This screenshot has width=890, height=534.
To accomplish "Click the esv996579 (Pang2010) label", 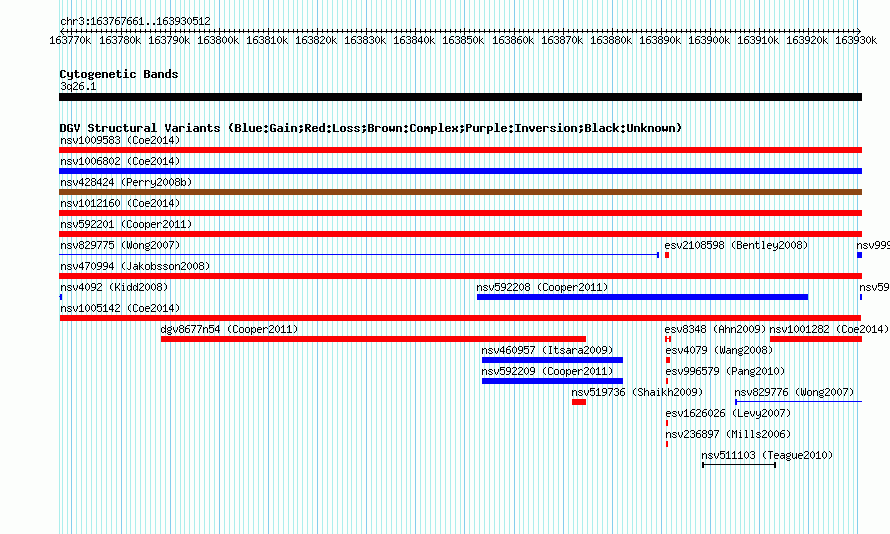I will [725, 371].
